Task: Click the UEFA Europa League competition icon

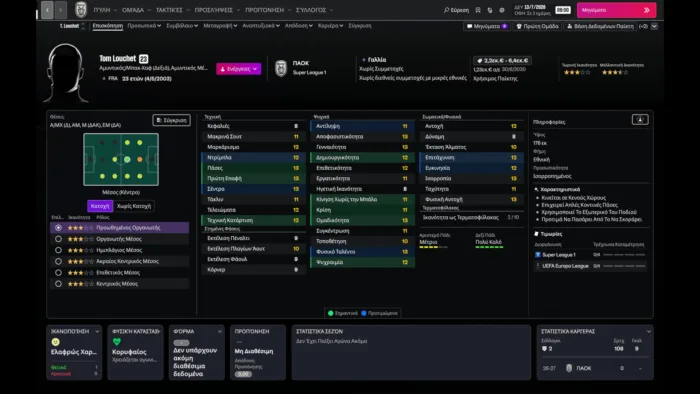Action: pyautogui.click(x=538, y=265)
